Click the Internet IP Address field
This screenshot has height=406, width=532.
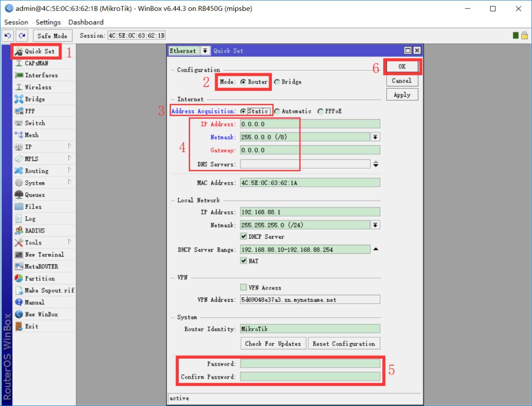(x=310, y=124)
